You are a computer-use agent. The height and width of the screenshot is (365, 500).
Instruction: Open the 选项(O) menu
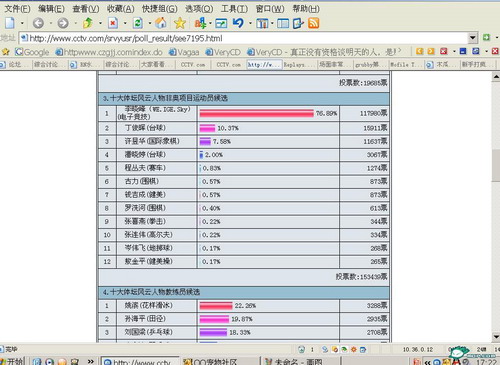pyautogui.click(x=199, y=8)
